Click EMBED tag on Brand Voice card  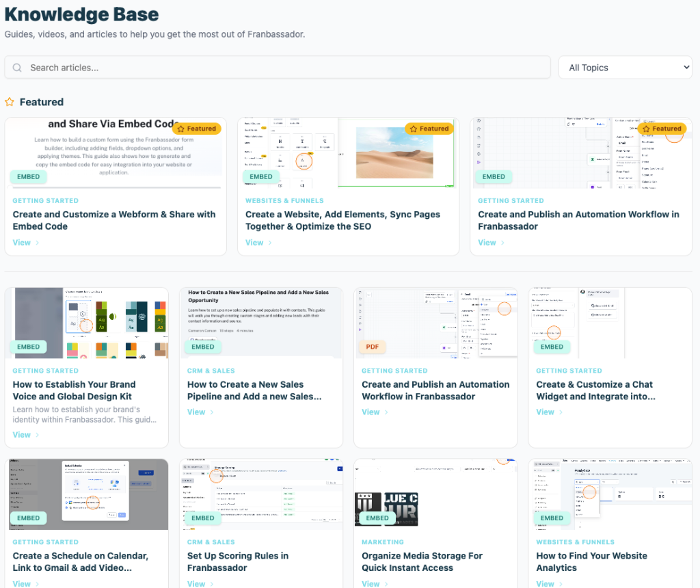click(28, 347)
